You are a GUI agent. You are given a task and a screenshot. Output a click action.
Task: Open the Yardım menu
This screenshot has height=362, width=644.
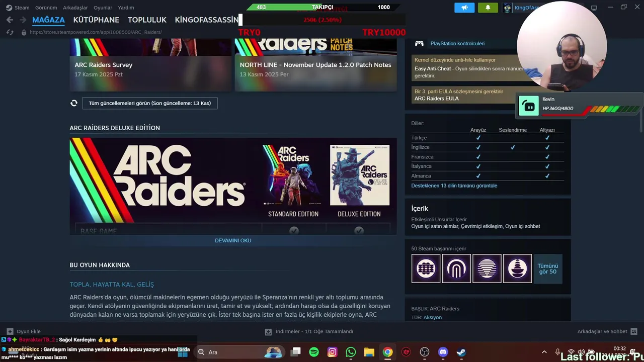tap(126, 8)
